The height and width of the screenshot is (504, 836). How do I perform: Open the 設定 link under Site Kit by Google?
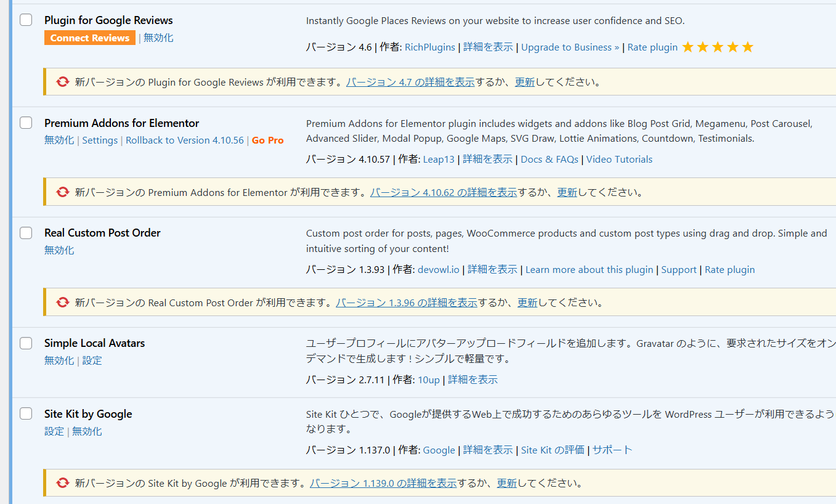[x=54, y=431]
